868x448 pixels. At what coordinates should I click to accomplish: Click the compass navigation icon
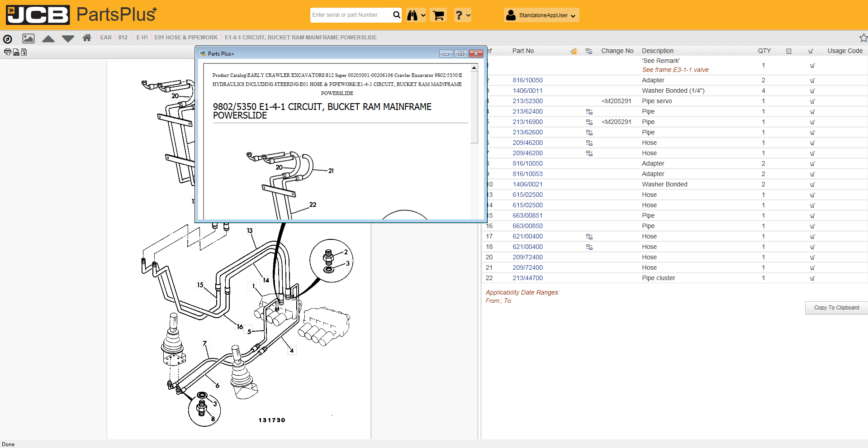tap(8, 39)
